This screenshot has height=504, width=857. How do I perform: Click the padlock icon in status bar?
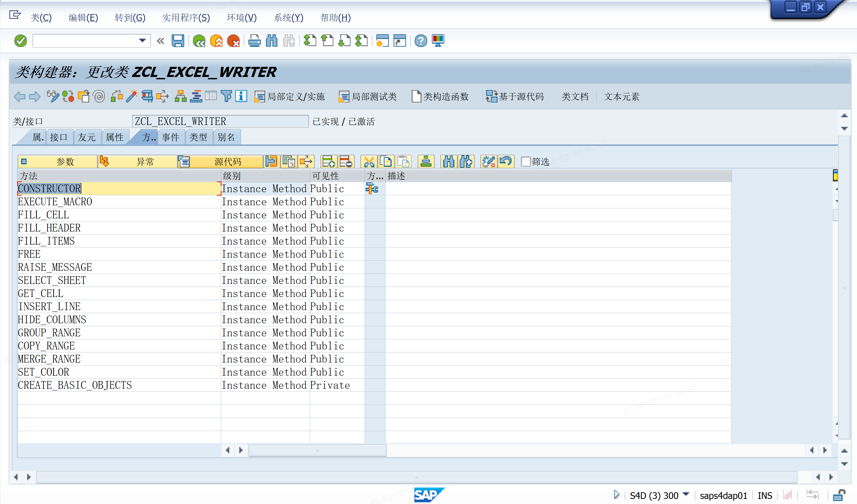839,496
